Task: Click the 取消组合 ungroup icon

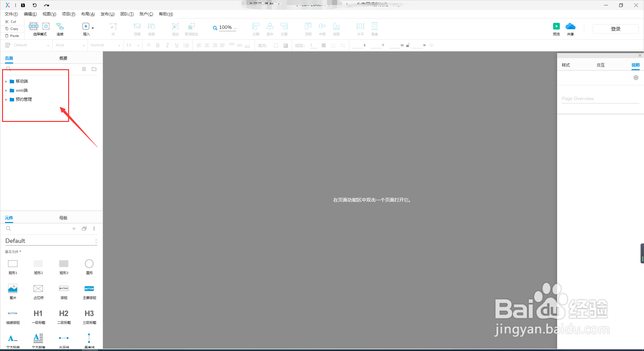Action: click(192, 26)
